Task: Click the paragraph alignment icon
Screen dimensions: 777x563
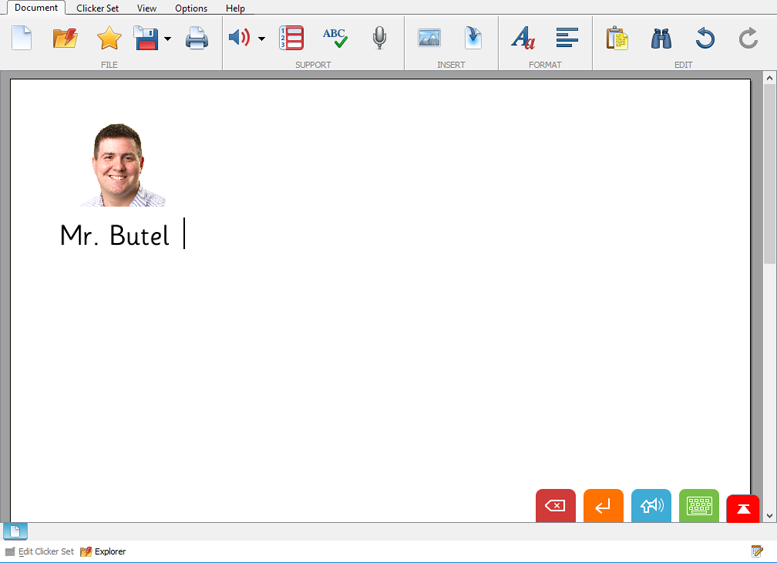Action: (567, 39)
